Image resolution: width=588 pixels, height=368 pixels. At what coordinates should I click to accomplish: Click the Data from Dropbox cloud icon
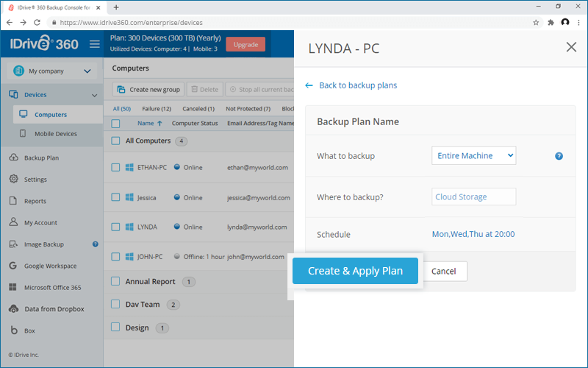[13, 308]
